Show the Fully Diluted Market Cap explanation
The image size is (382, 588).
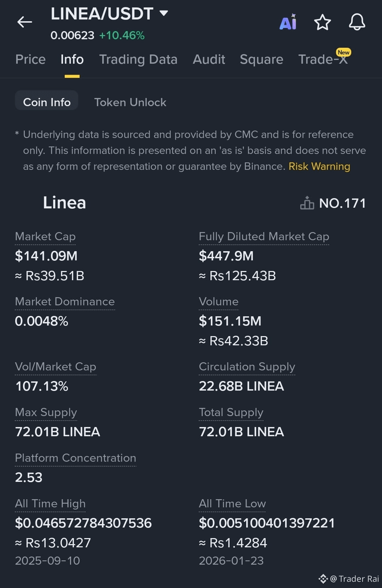pos(264,236)
